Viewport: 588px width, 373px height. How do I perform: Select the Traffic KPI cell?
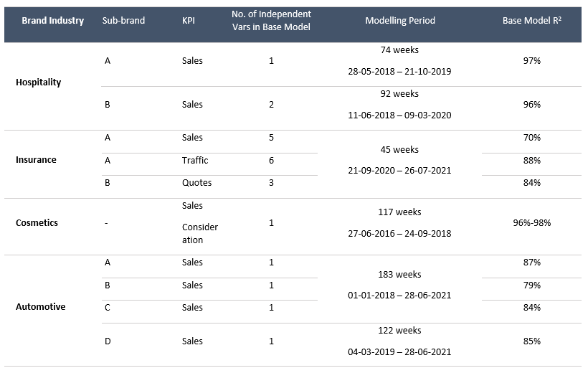(195, 161)
